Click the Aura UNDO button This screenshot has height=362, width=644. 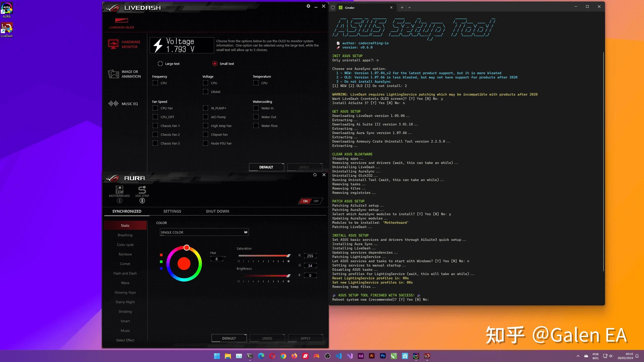[267, 338]
